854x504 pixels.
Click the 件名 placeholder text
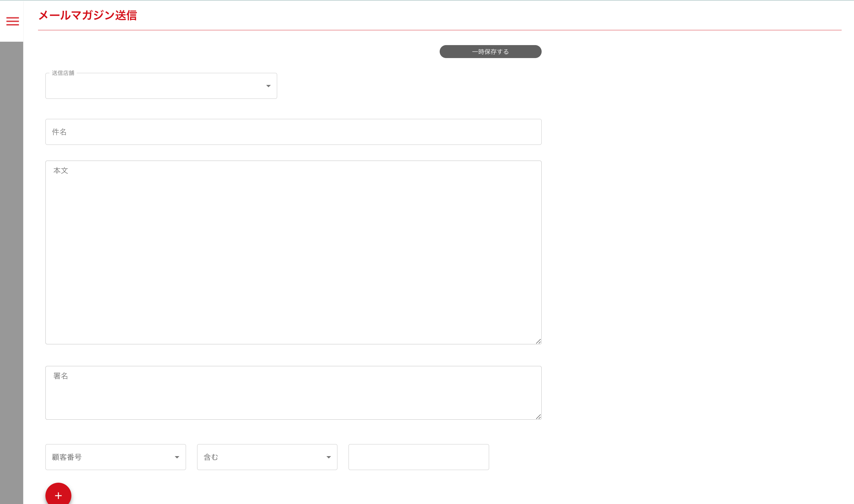59,132
